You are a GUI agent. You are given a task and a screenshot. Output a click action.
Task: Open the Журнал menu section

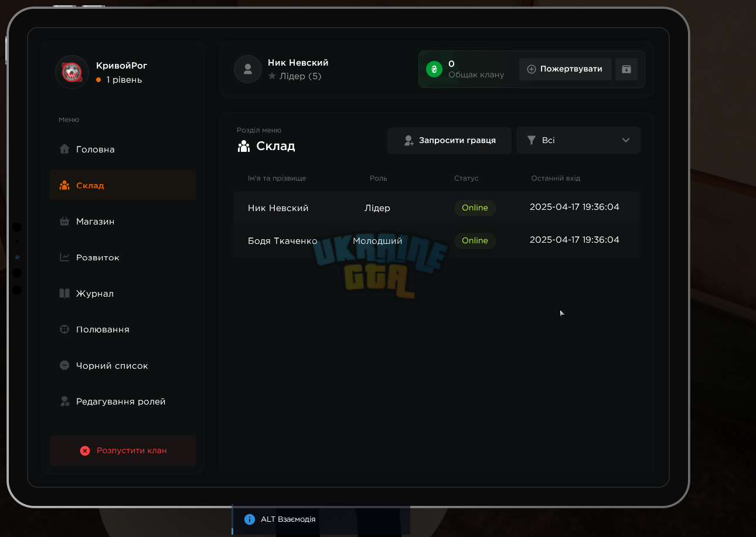(x=123, y=294)
